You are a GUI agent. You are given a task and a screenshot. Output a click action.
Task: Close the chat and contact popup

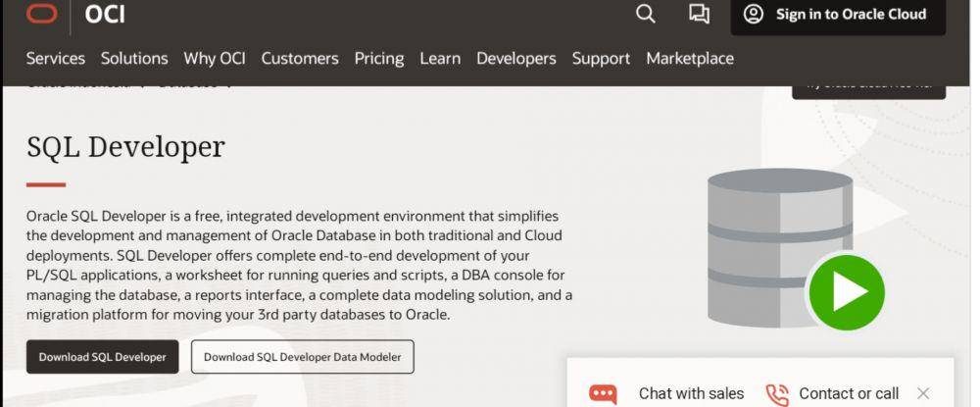click(923, 393)
